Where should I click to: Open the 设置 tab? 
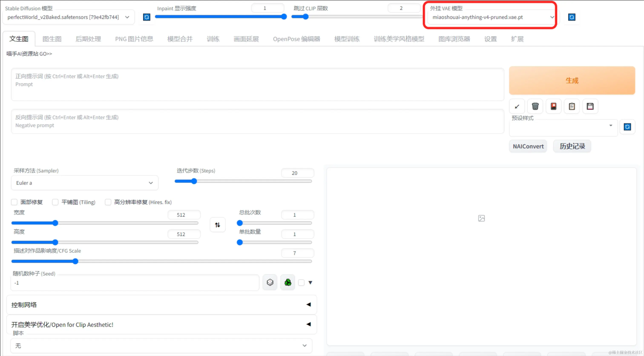pos(490,39)
